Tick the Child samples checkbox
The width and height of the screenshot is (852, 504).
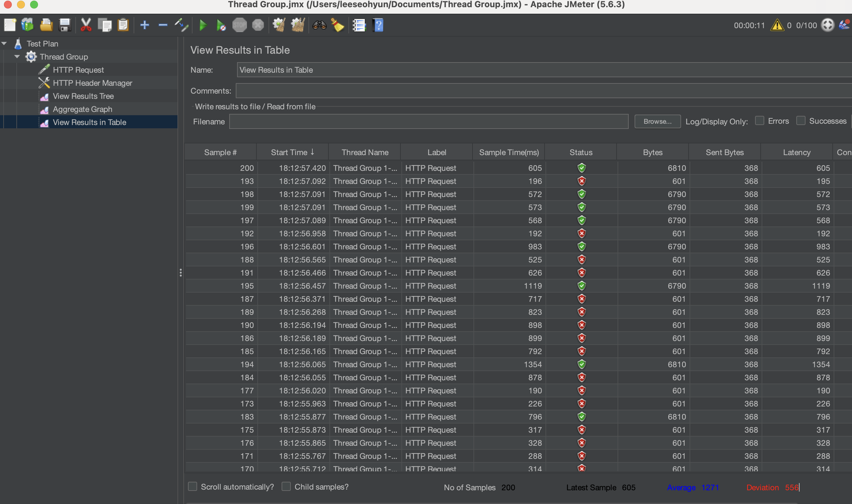pyautogui.click(x=286, y=486)
